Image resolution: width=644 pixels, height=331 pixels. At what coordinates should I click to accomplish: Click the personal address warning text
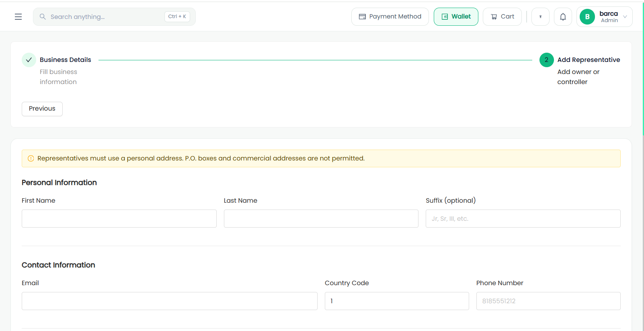tap(201, 158)
